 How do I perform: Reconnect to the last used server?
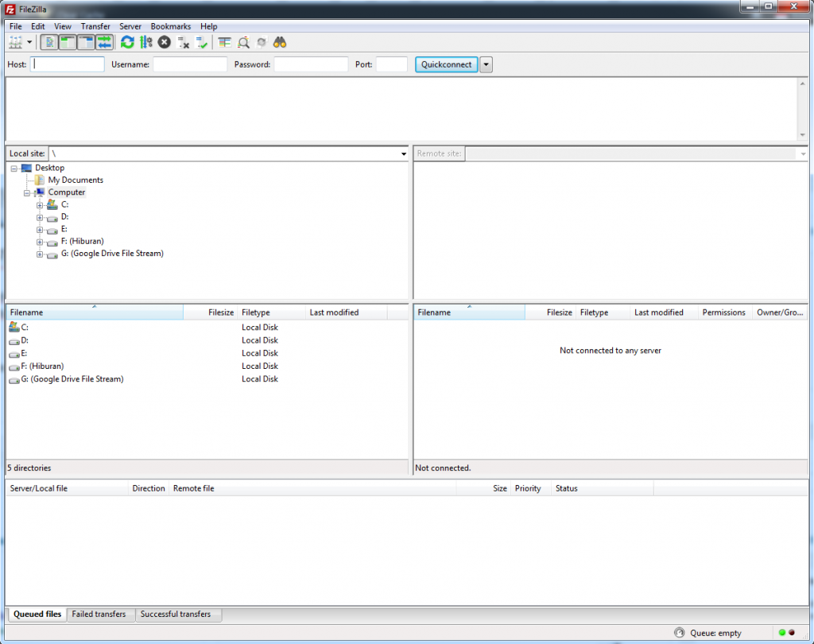pos(202,42)
